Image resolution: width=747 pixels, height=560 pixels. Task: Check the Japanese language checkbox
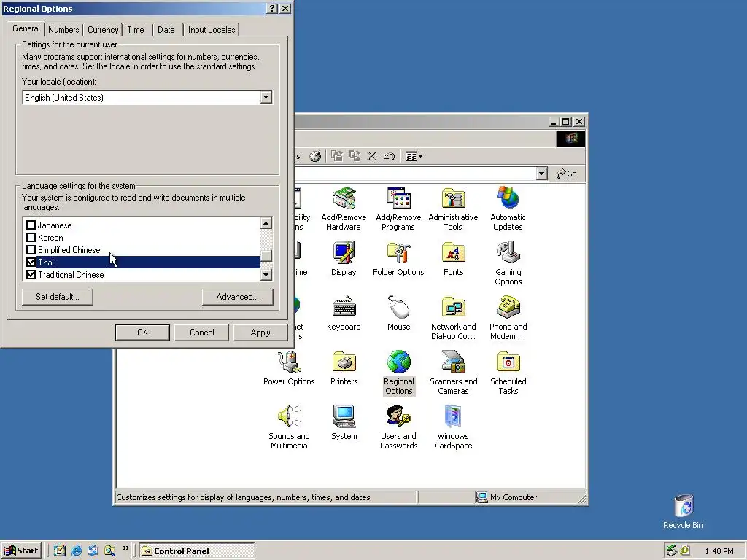(31, 225)
